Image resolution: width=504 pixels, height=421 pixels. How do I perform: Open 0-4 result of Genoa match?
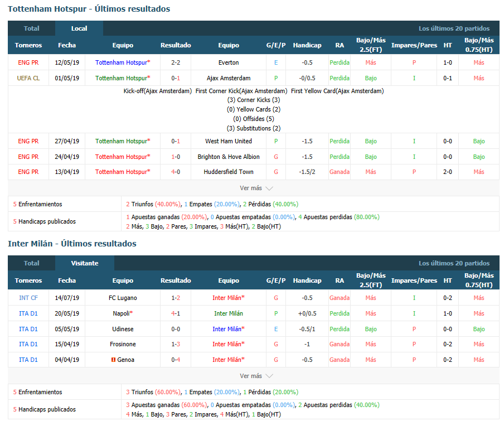point(176,360)
